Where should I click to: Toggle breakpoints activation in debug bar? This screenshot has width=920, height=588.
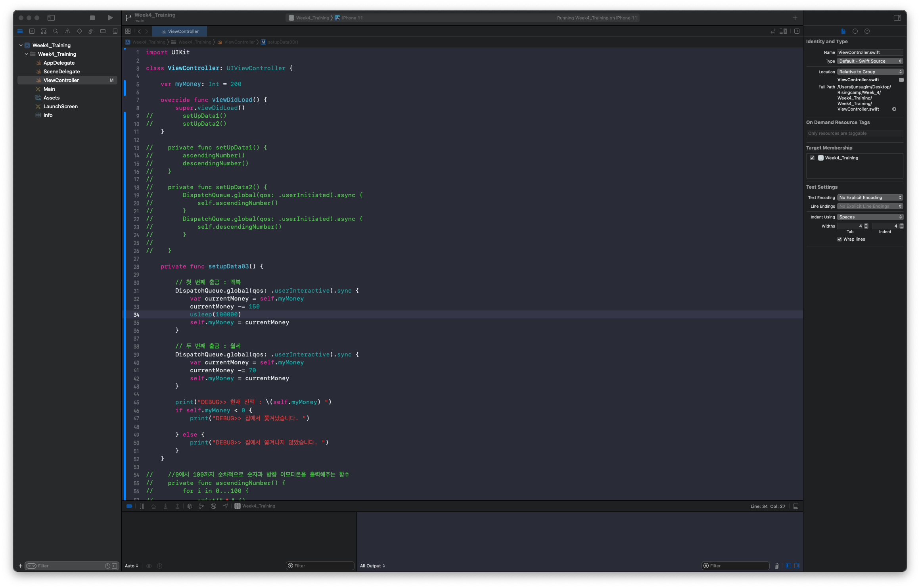point(129,506)
